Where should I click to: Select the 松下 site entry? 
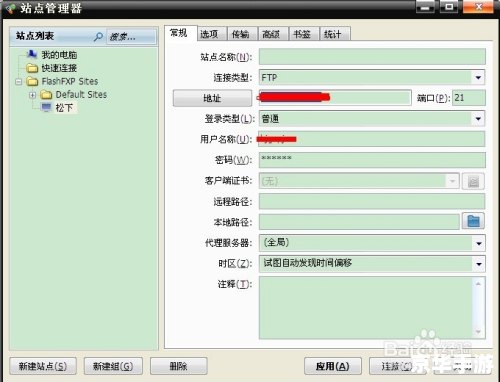[x=65, y=108]
